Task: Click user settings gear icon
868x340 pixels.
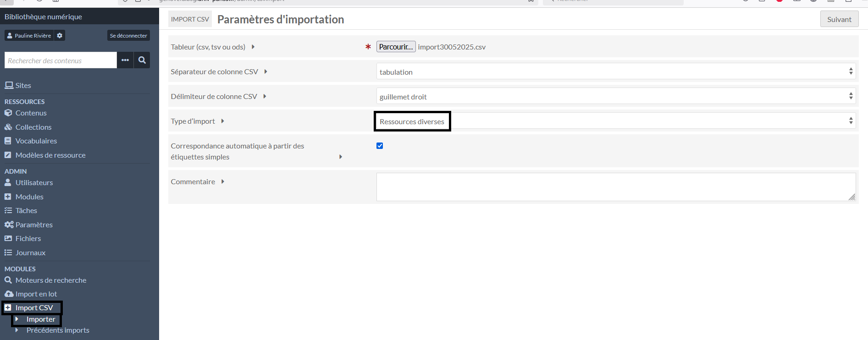Action: [60, 36]
